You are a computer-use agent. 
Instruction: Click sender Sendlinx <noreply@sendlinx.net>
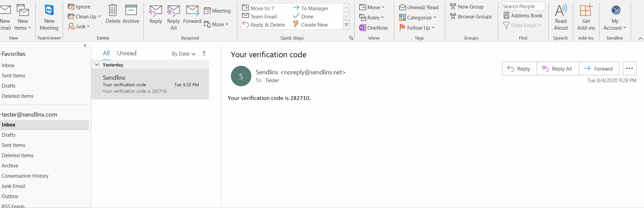click(x=300, y=72)
